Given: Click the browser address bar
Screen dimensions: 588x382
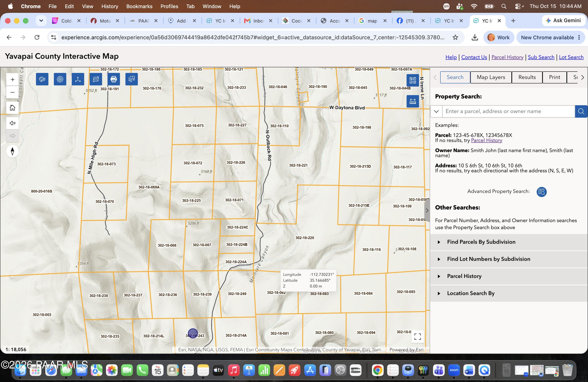Looking at the screenshot, I should pyautogui.click(x=252, y=37).
